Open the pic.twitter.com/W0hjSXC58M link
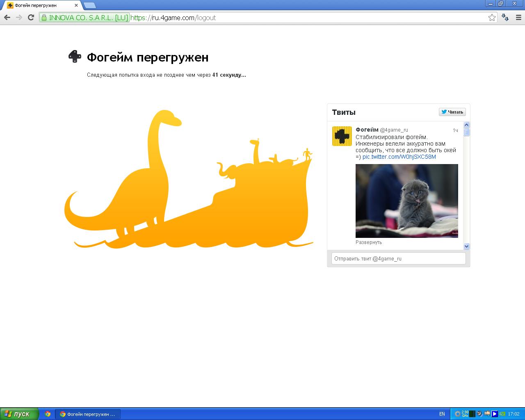 tap(399, 157)
